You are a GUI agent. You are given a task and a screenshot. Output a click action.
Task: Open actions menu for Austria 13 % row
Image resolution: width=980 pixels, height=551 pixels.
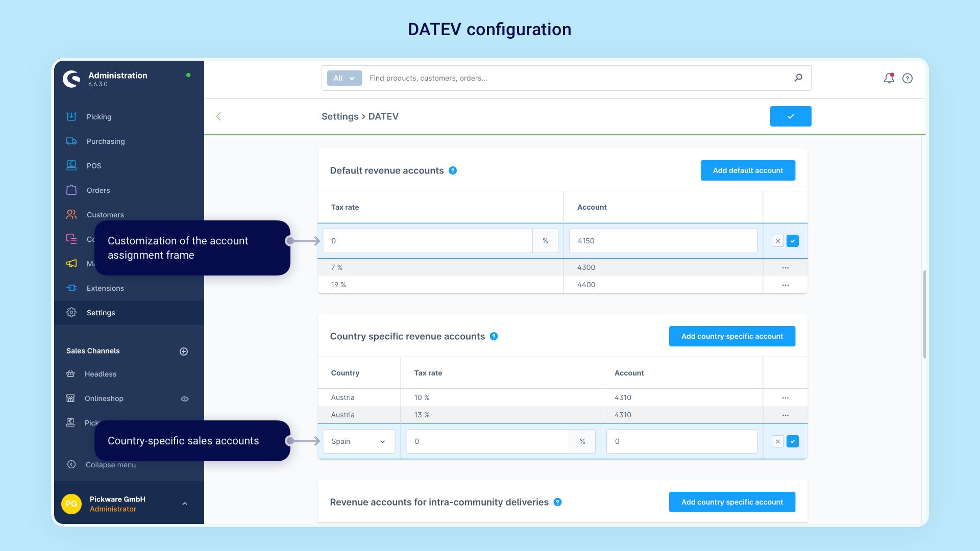click(x=786, y=415)
